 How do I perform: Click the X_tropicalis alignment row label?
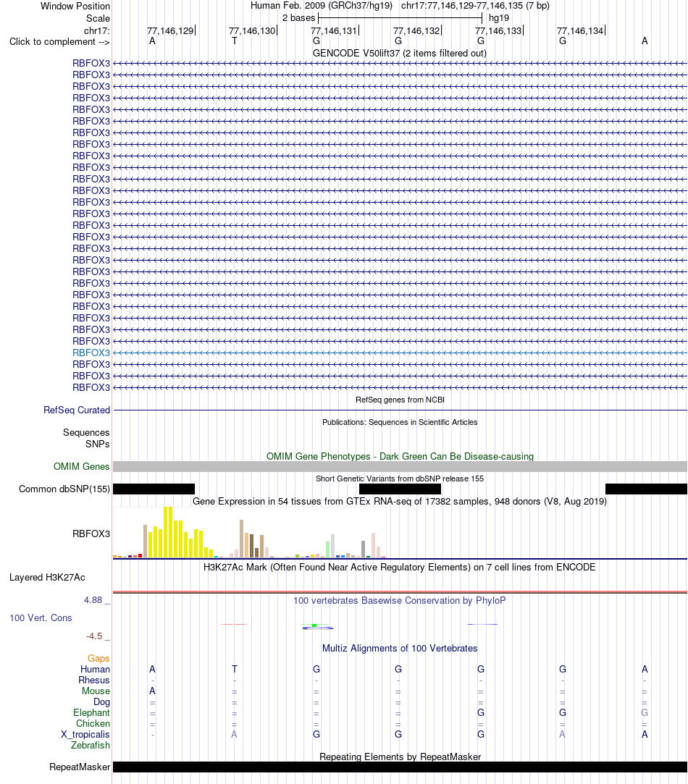(x=85, y=735)
